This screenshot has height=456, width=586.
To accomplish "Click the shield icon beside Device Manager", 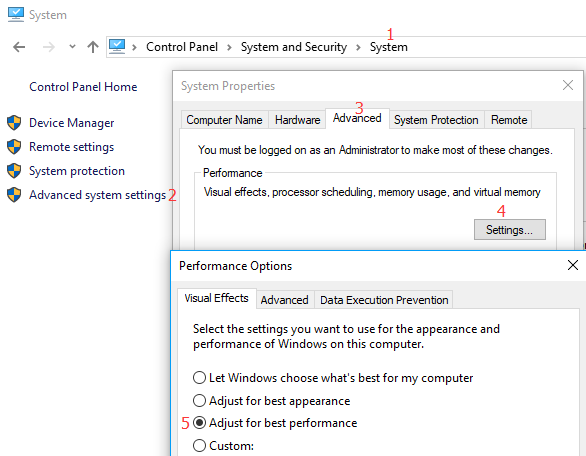I will tap(14, 123).
